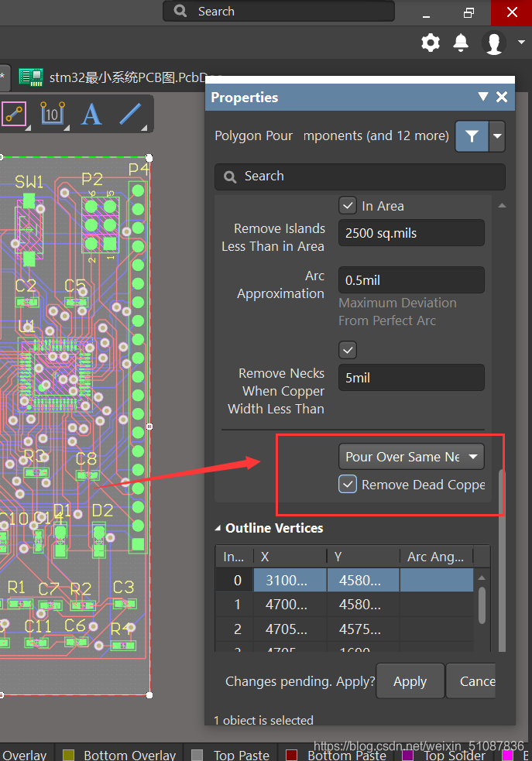
Task: Open the Pour Over Same Net dropdown
Action: [x=411, y=457]
